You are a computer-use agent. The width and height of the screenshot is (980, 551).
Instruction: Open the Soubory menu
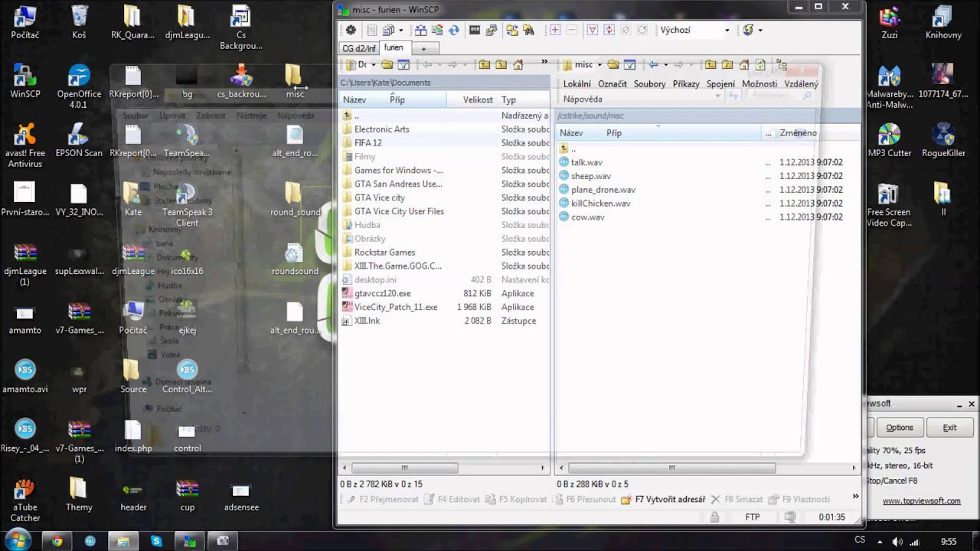649,84
